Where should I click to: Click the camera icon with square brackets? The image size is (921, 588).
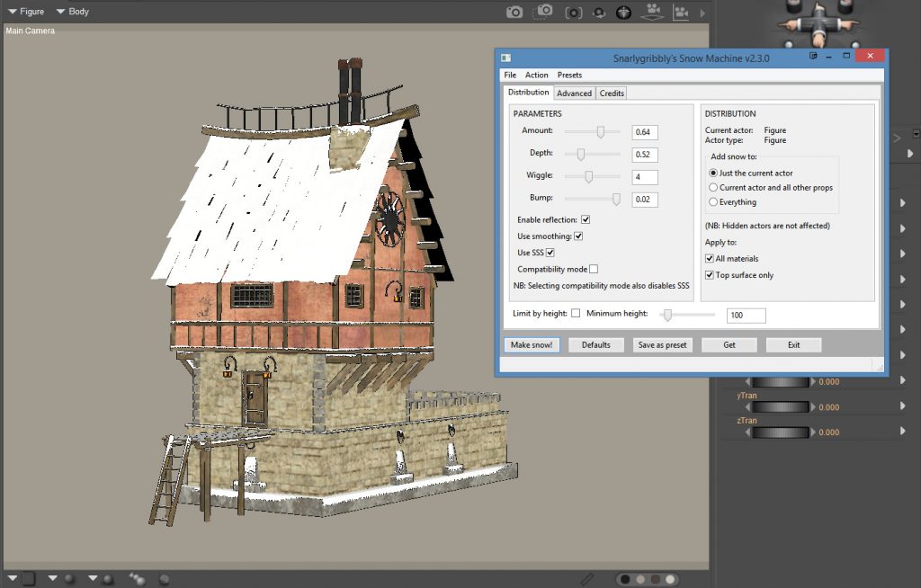pyautogui.click(x=573, y=13)
